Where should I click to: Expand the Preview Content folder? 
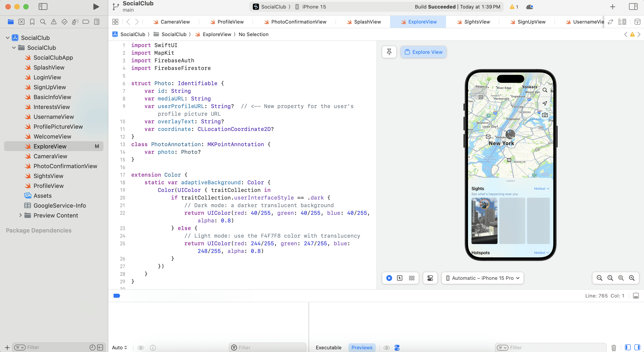click(x=21, y=215)
